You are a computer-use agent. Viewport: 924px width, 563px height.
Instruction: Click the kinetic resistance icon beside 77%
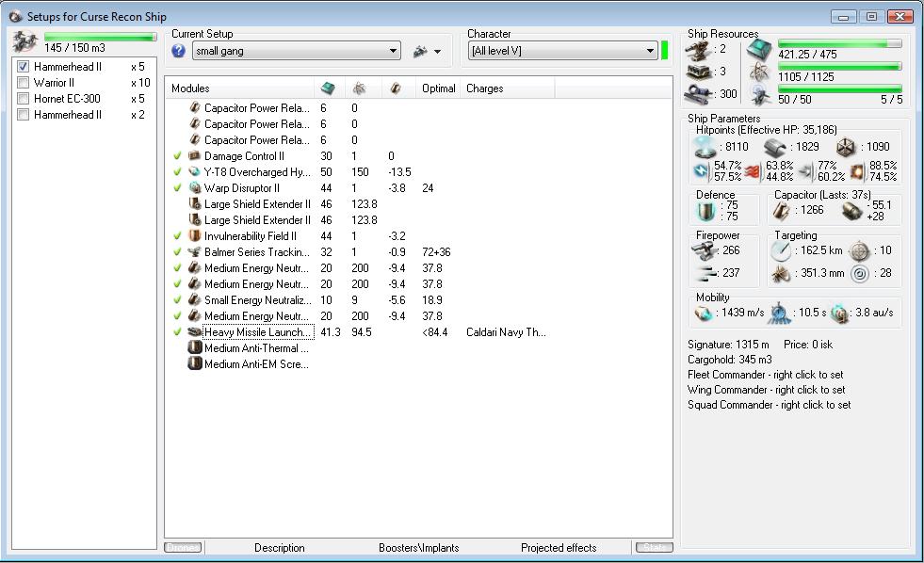click(805, 171)
